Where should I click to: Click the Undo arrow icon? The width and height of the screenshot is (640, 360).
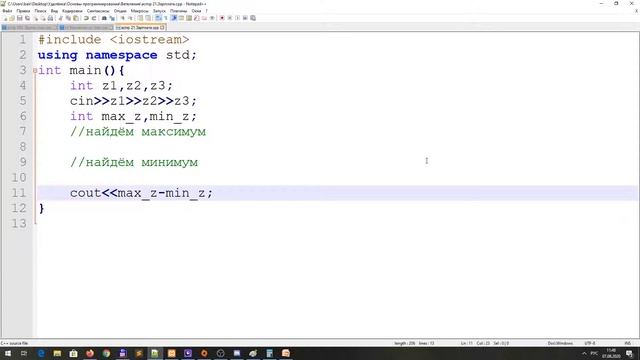click(86, 18)
